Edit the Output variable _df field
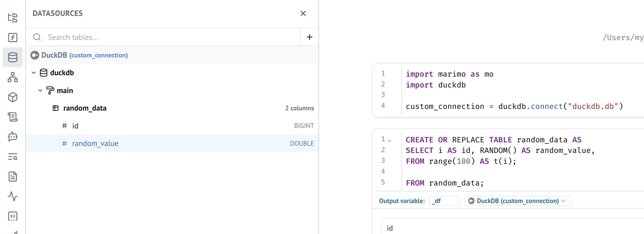Screen dimensions: 644x234 tap(444, 201)
